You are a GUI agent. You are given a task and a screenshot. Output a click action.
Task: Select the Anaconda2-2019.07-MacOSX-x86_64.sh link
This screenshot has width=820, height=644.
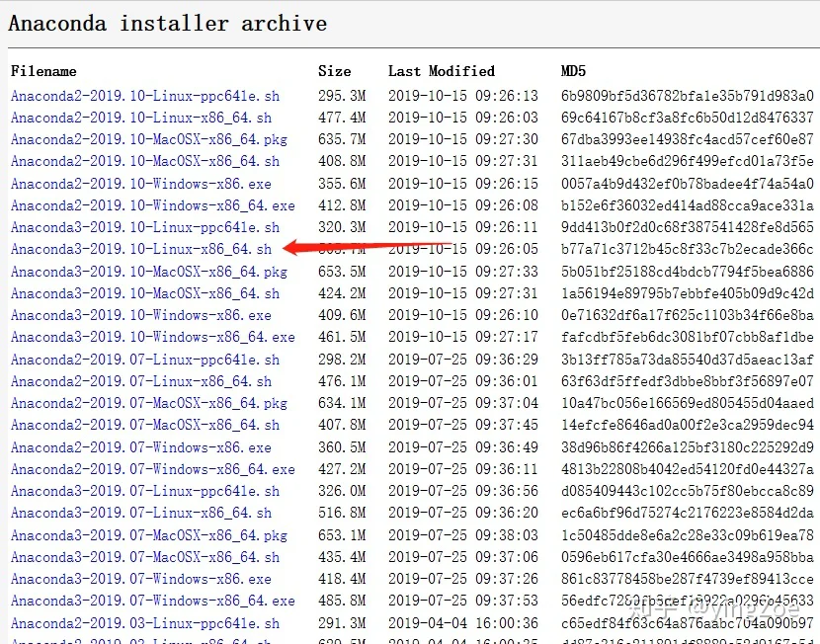point(145,425)
